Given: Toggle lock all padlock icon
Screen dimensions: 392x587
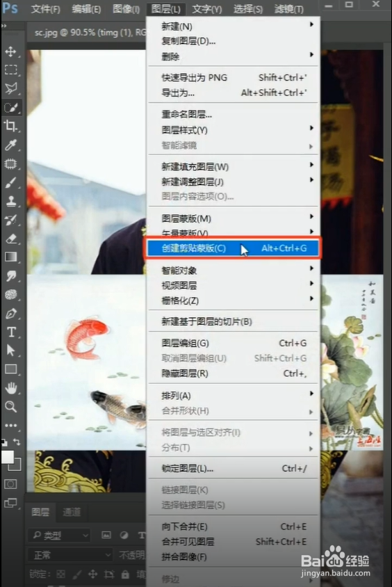Looking at the screenshot, I should click(125, 574).
